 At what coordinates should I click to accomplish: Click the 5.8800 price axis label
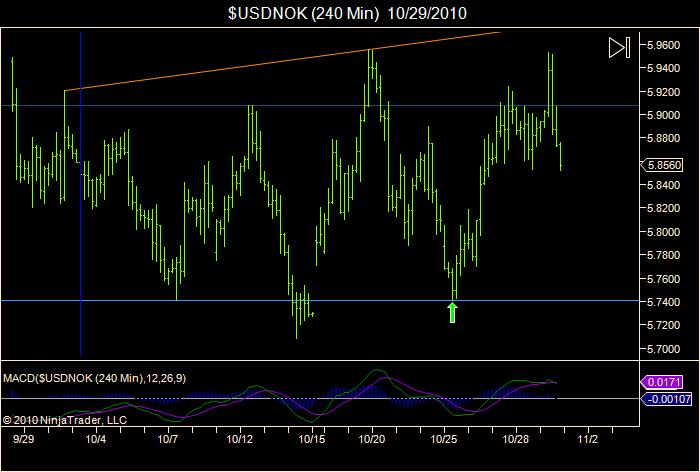pyautogui.click(x=663, y=138)
